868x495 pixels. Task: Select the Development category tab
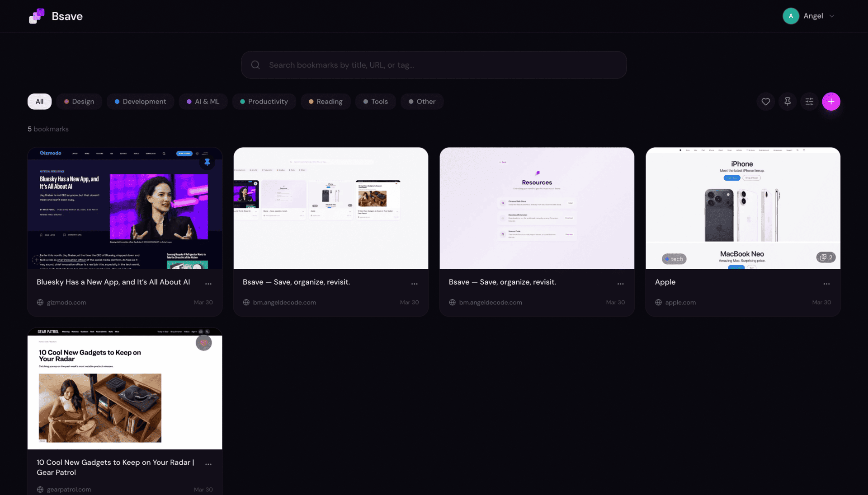point(140,102)
